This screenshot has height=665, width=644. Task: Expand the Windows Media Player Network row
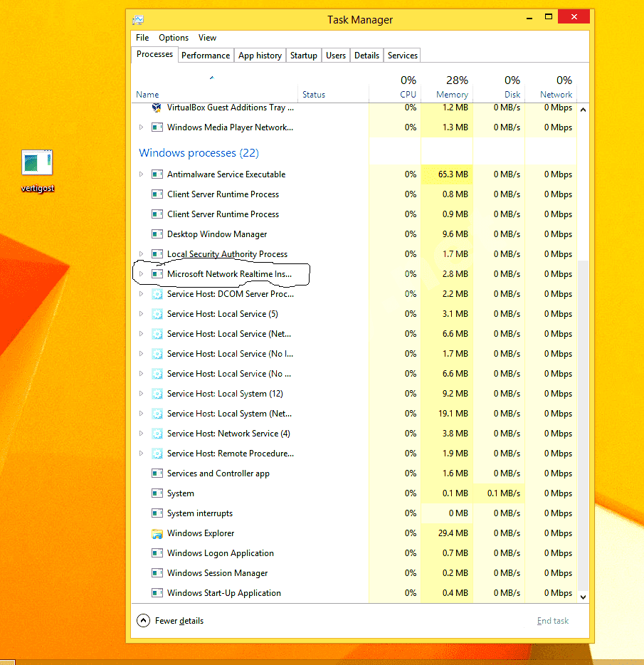click(141, 127)
